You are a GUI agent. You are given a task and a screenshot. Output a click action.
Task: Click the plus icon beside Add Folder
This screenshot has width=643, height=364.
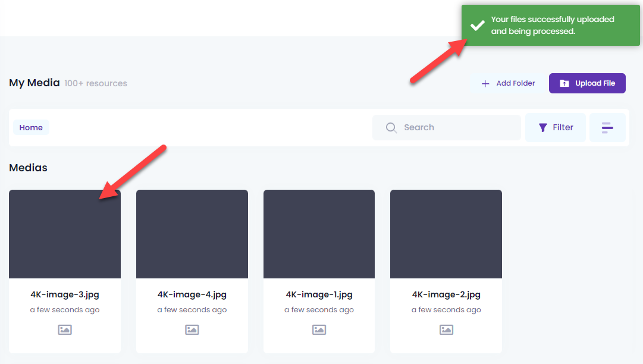[x=485, y=84]
